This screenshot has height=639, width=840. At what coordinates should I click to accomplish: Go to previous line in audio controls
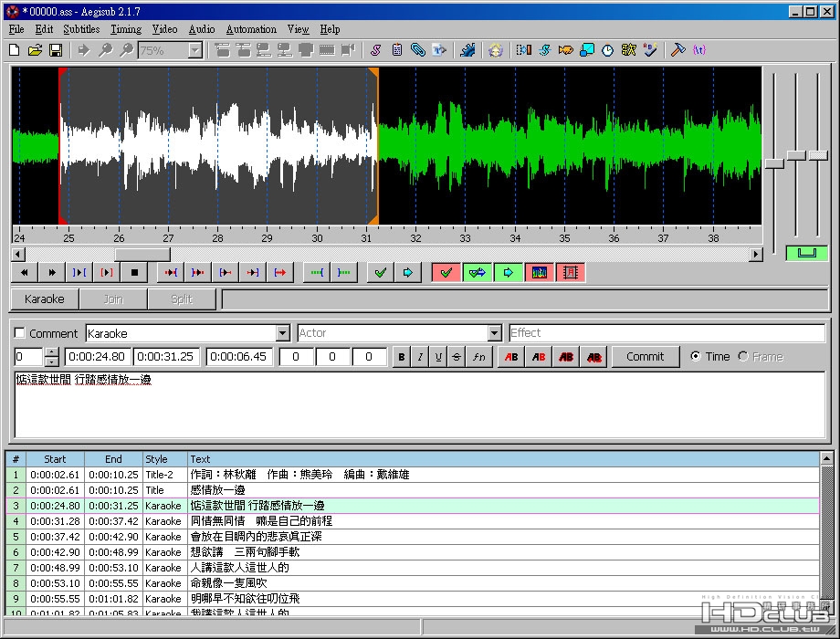tap(24, 273)
